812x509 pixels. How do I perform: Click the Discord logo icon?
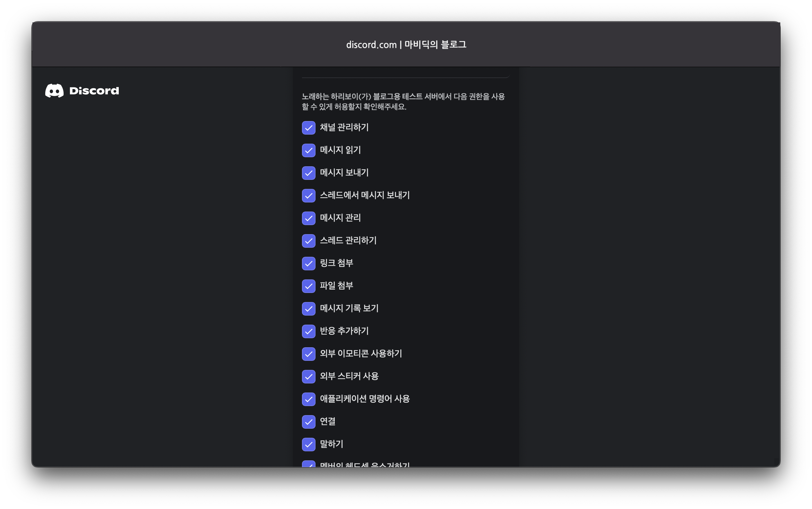coord(54,90)
